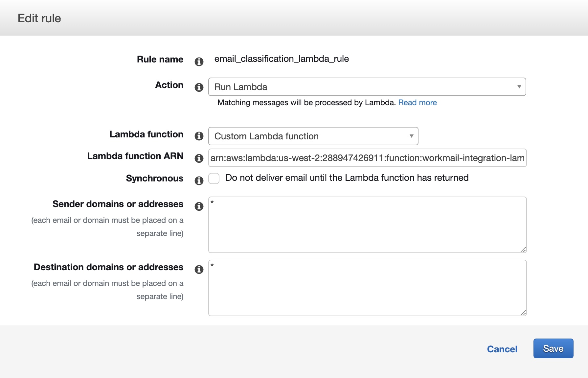Click the Do not deliver email label
This screenshot has height=378, width=588.
click(x=347, y=178)
